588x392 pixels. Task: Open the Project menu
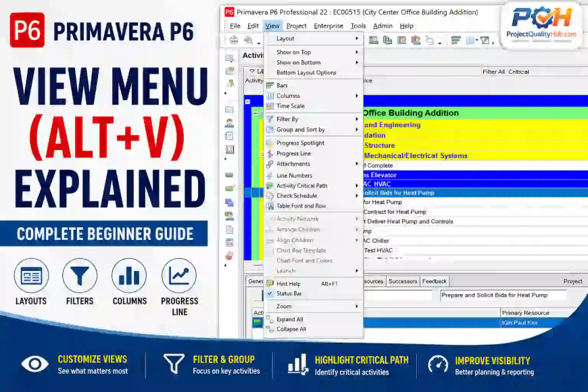(296, 26)
